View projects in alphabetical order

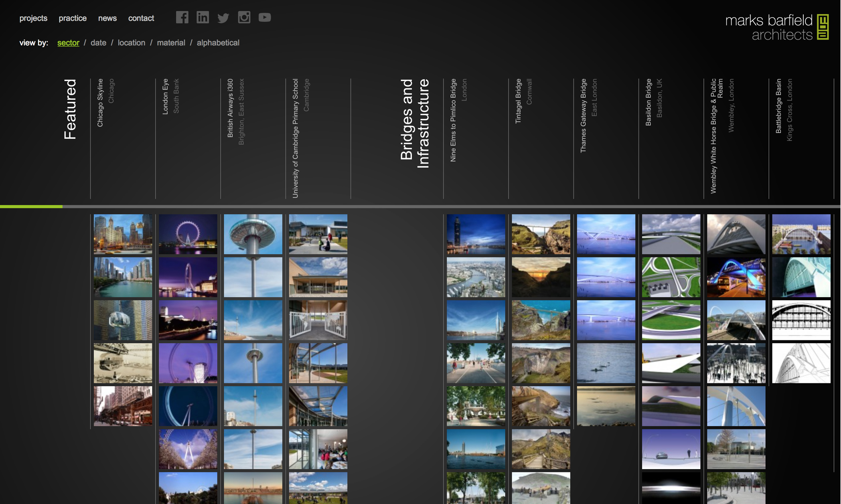click(218, 43)
